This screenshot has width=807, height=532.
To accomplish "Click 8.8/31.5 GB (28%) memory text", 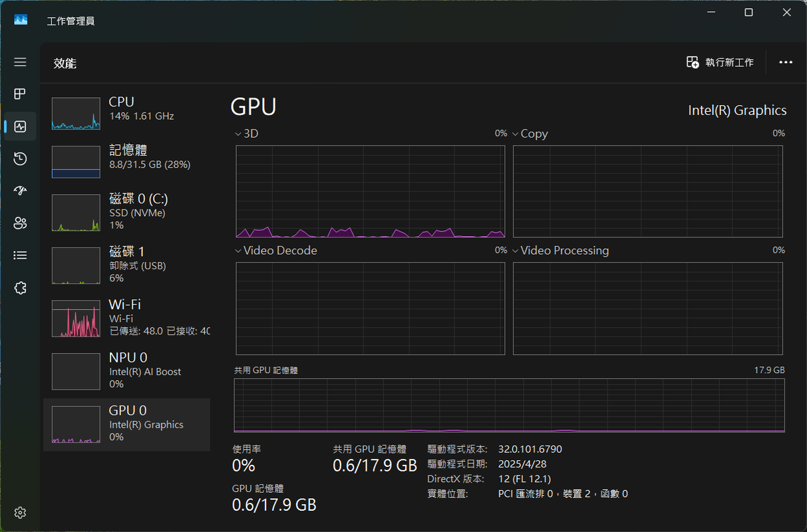I will [150, 164].
